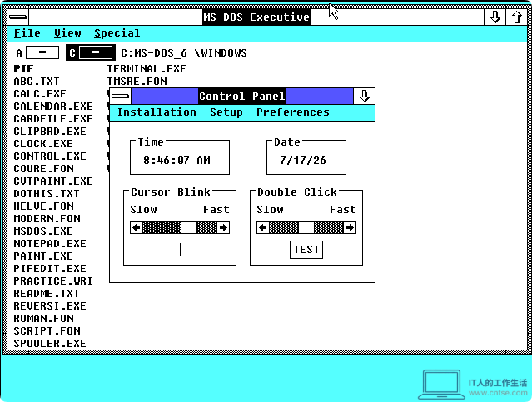Select CALC.EXE file

pyautogui.click(x=40, y=93)
